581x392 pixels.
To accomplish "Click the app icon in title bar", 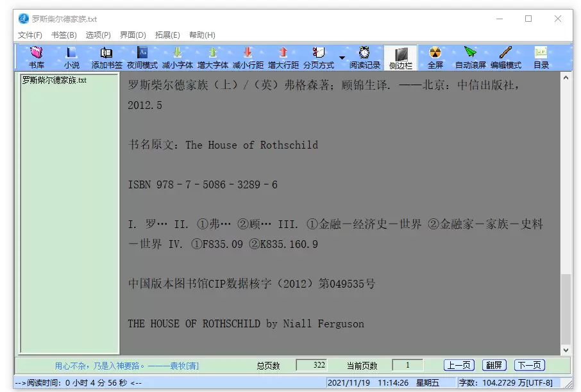I will coord(23,19).
